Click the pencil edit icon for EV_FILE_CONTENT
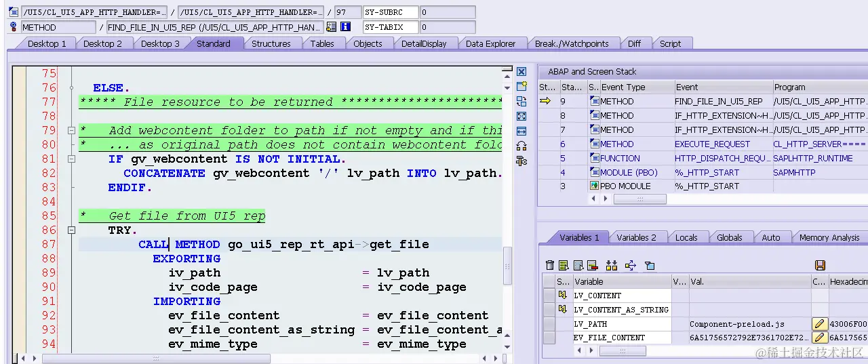The height and width of the screenshot is (364, 868). [820, 338]
